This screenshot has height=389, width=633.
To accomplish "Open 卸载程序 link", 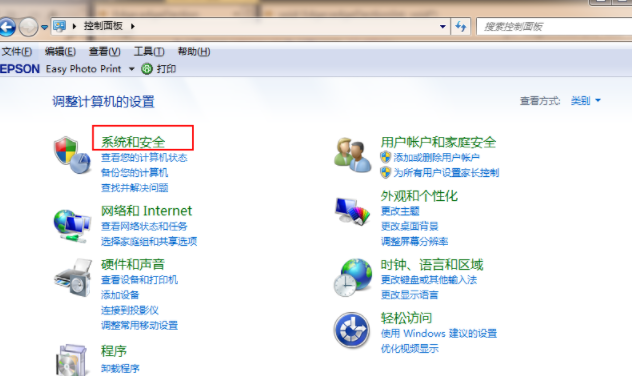I will 119,368.
